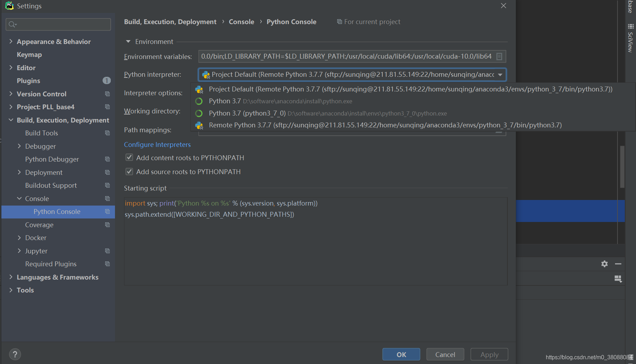Click the per-project icon beside Required Plugins
The image size is (636, 364).
[107, 264]
